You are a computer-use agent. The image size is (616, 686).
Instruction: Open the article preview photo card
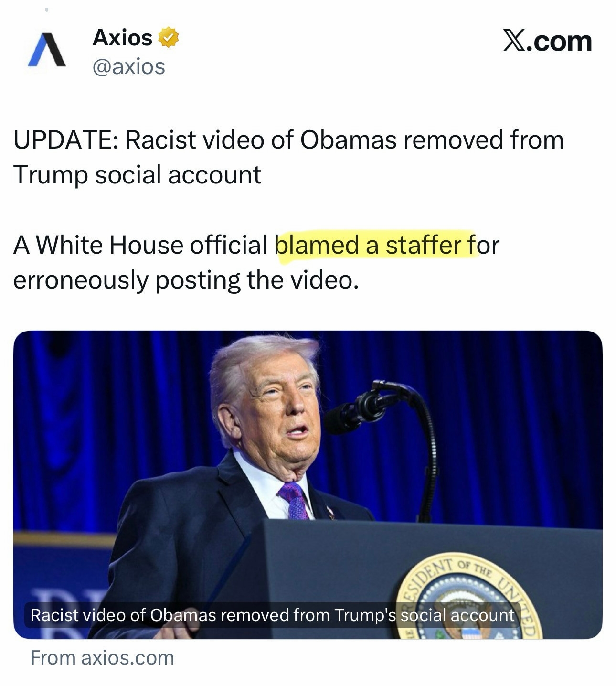[x=308, y=484]
